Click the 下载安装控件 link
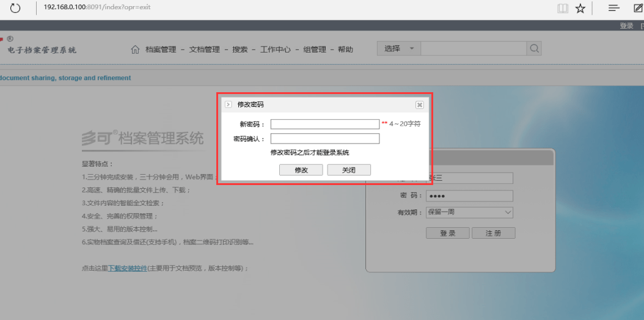The width and height of the screenshot is (644, 320). 128,268
